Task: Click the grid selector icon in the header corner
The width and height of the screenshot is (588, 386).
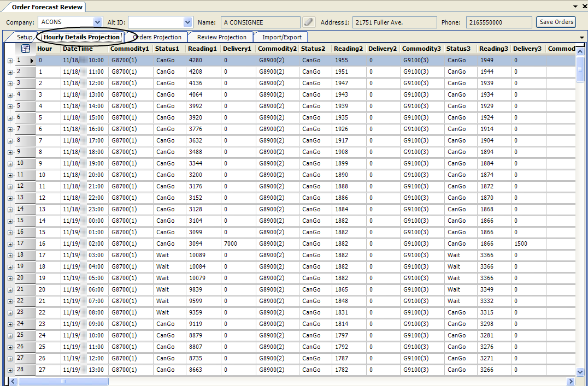Action: [25, 49]
